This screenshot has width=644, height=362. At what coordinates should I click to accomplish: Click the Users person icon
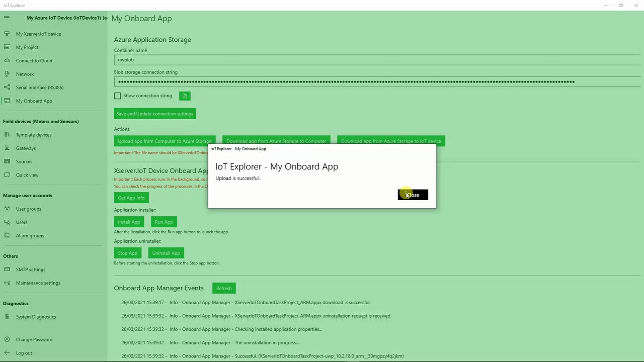tap(7, 222)
